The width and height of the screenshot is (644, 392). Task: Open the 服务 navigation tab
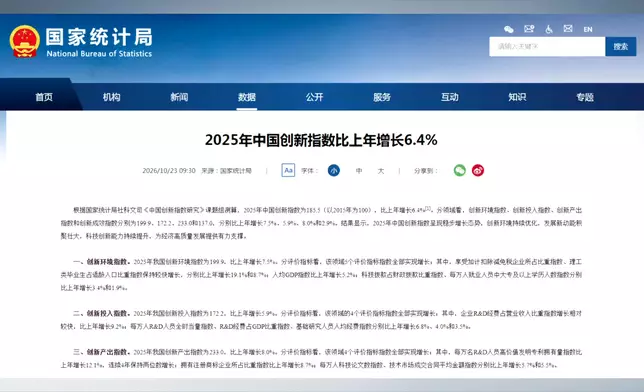(x=382, y=97)
